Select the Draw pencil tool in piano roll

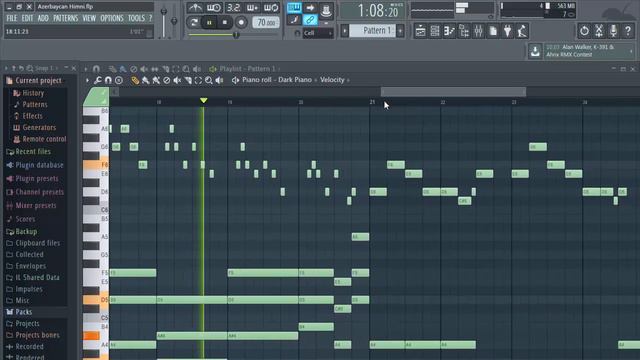pos(135,80)
